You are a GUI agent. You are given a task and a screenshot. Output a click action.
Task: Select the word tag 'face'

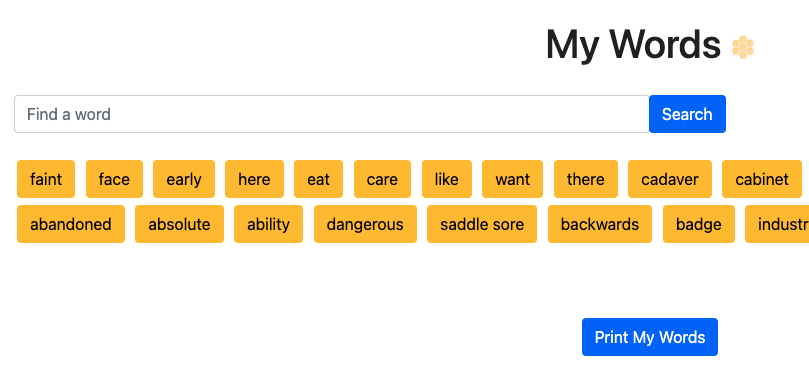114,179
